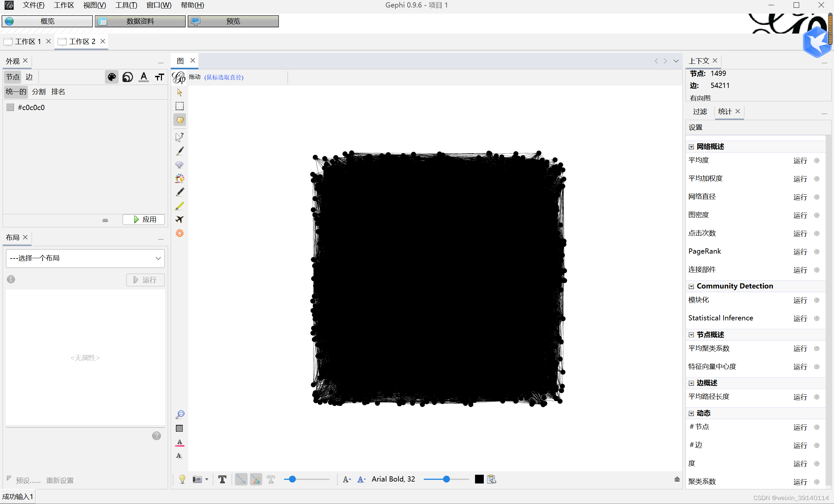This screenshot has width=834, height=504.
Task: Select the orange heat map tool
Action: pos(180,233)
